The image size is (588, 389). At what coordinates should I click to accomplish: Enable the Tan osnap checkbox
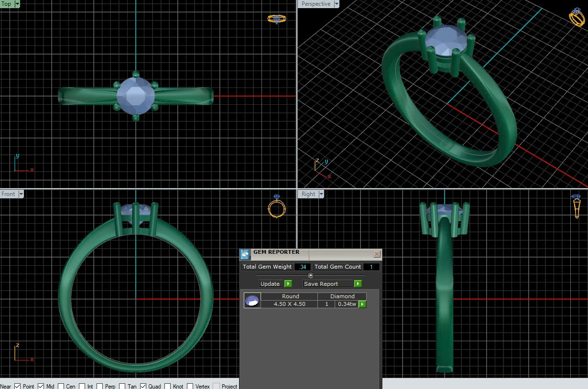point(122,386)
